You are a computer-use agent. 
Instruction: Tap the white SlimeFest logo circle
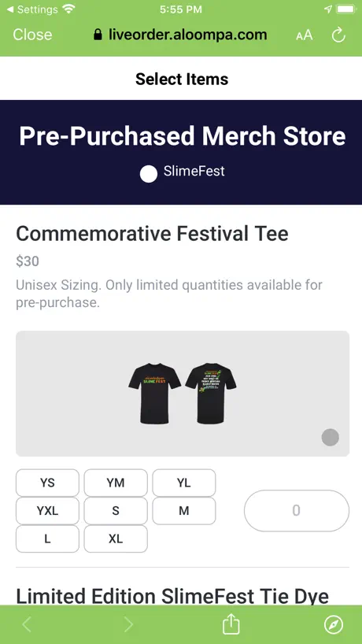coord(149,174)
